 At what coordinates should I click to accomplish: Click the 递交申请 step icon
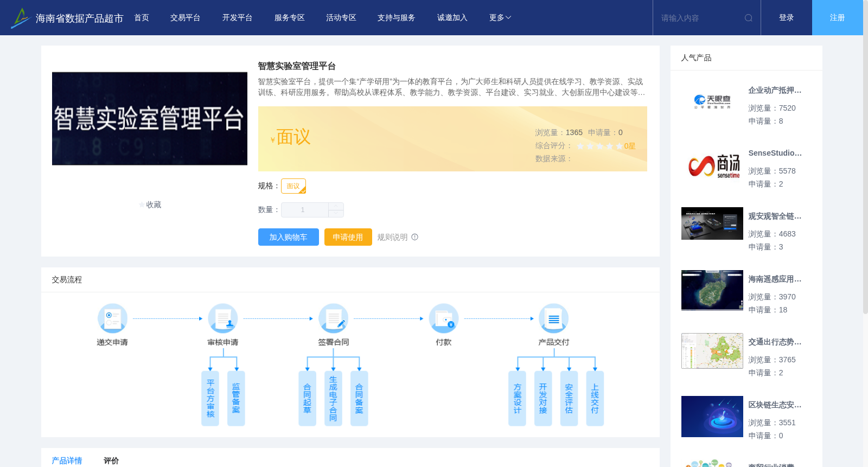pyautogui.click(x=112, y=318)
